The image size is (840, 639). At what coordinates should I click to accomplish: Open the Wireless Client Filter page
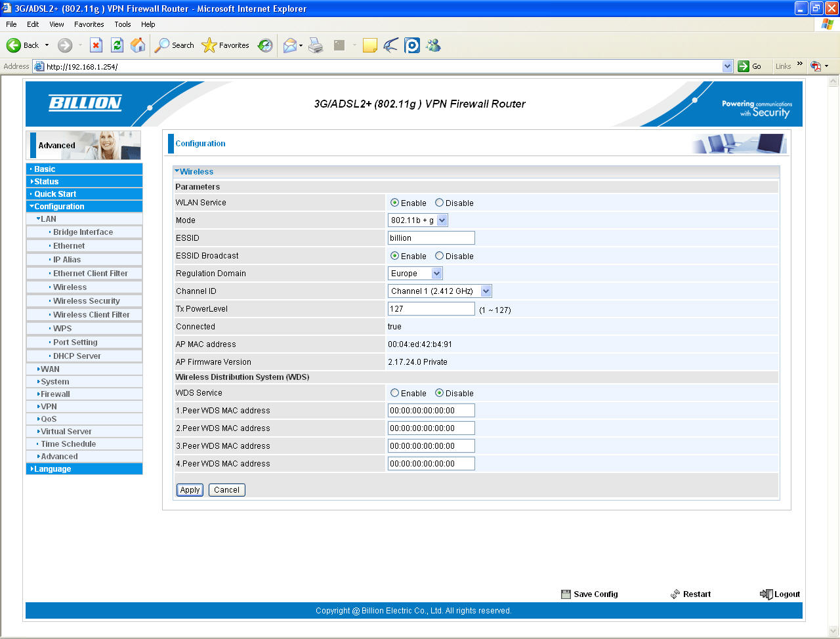click(91, 315)
